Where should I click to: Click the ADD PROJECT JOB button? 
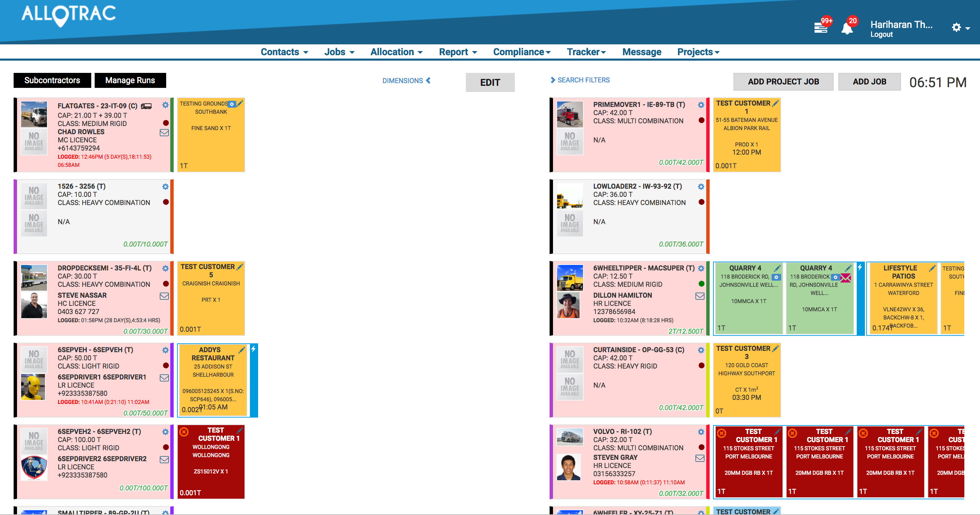tap(783, 82)
